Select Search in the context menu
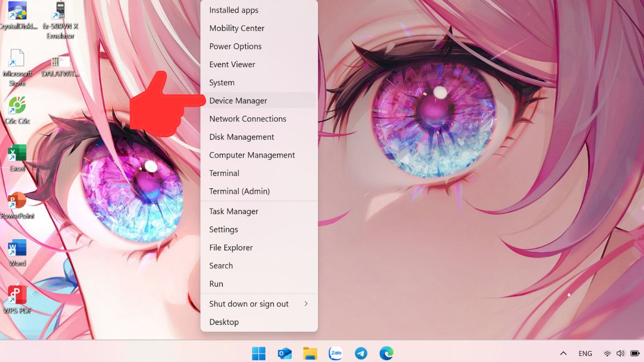644x362 pixels. pyautogui.click(x=259, y=265)
